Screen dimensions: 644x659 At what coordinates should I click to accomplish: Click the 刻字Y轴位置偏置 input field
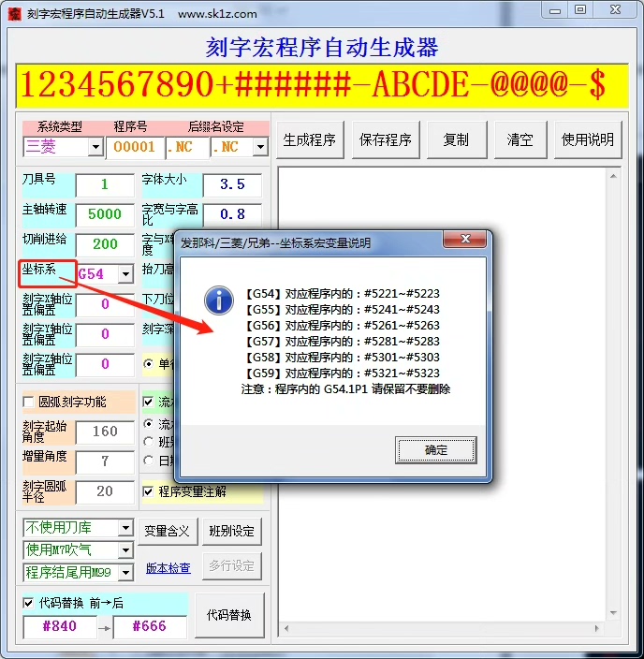(105, 334)
